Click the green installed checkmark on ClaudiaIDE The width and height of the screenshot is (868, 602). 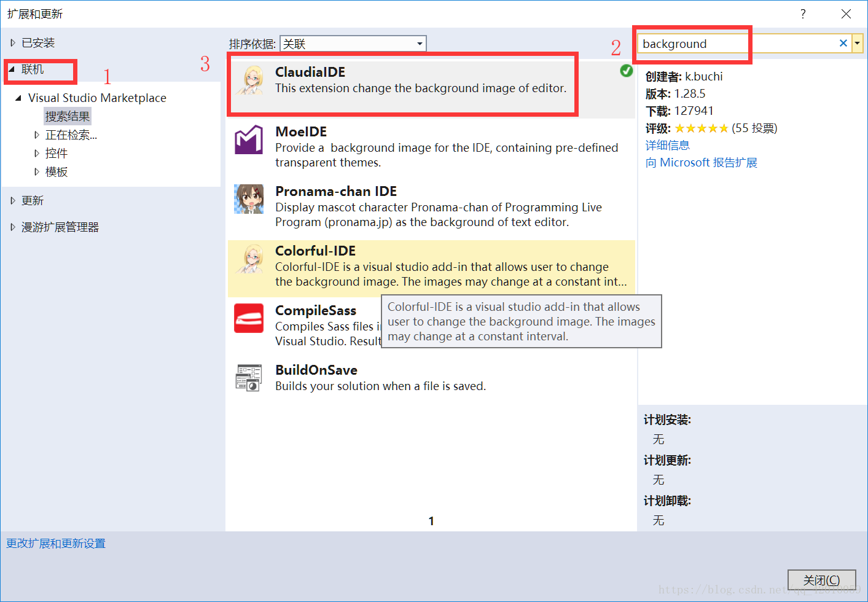626,71
